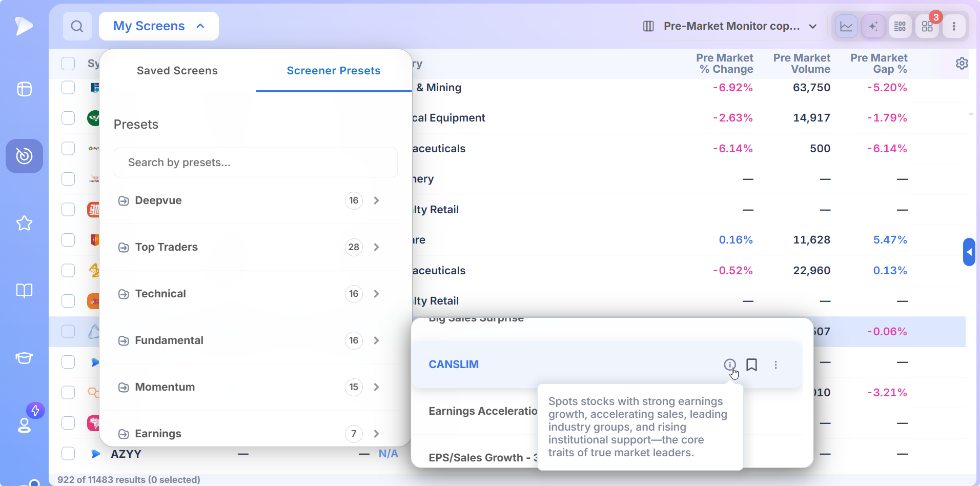The height and width of the screenshot is (486, 980).
Task: Select the CANSLIM preset
Action: click(454, 364)
